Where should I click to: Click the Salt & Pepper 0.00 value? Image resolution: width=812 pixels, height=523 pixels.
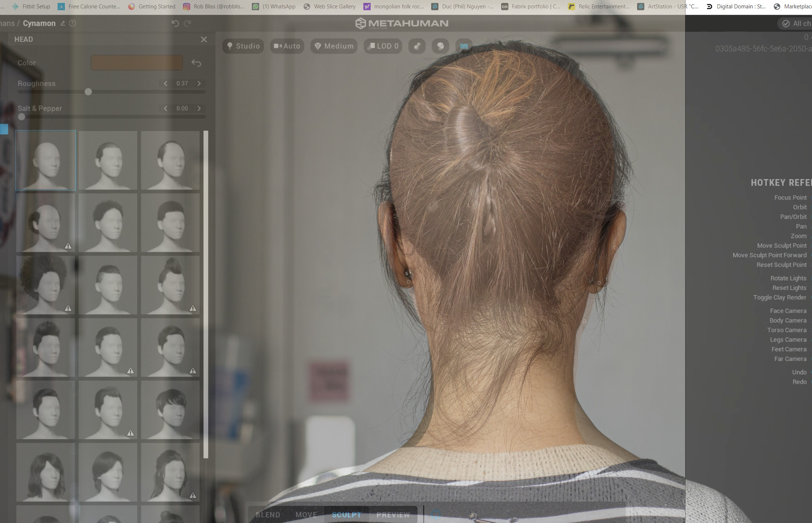(182, 108)
